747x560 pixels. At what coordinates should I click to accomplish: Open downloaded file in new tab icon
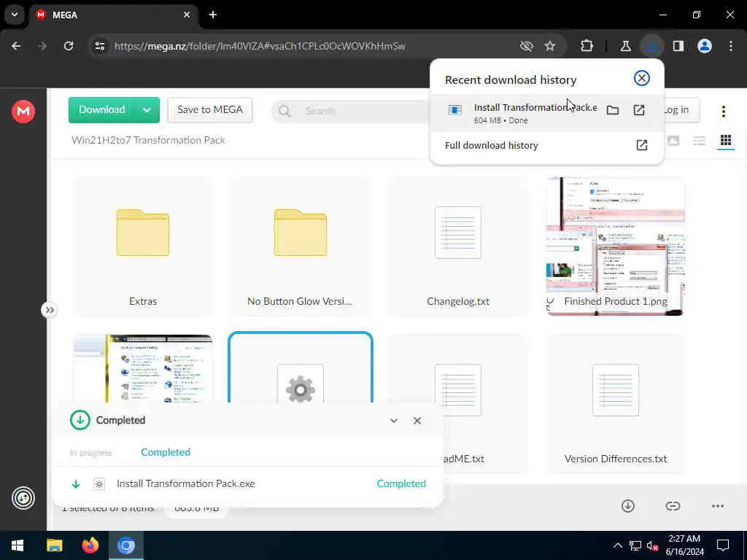pyautogui.click(x=639, y=111)
